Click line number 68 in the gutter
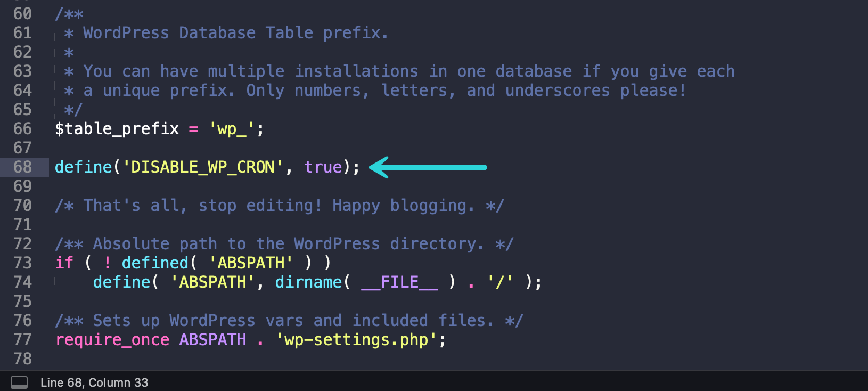The height and width of the screenshot is (391, 868). pos(23,167)
